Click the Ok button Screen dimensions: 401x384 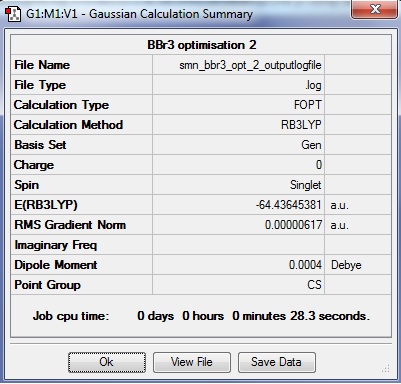(107, 362)
